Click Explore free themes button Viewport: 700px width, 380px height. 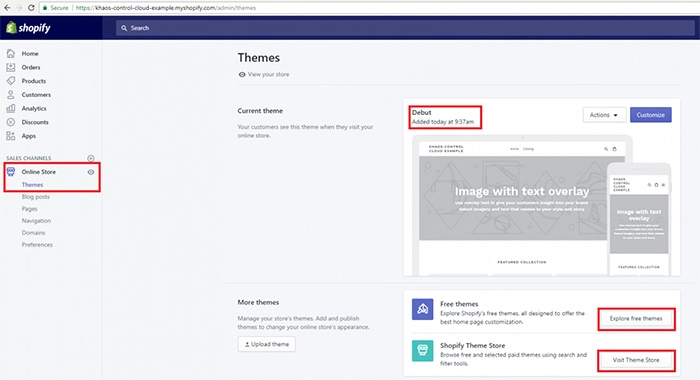point(636,318)
